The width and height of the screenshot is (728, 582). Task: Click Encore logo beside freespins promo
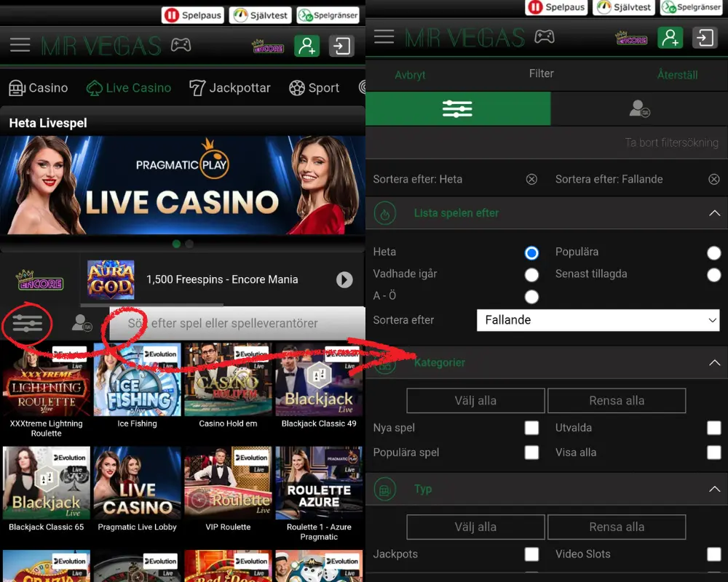pyautogui.click(x=40, y=280)
